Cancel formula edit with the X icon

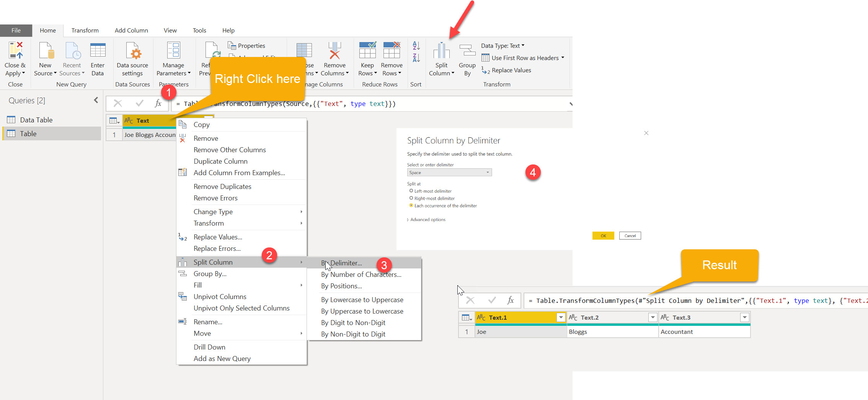click(x=118, y=103)
